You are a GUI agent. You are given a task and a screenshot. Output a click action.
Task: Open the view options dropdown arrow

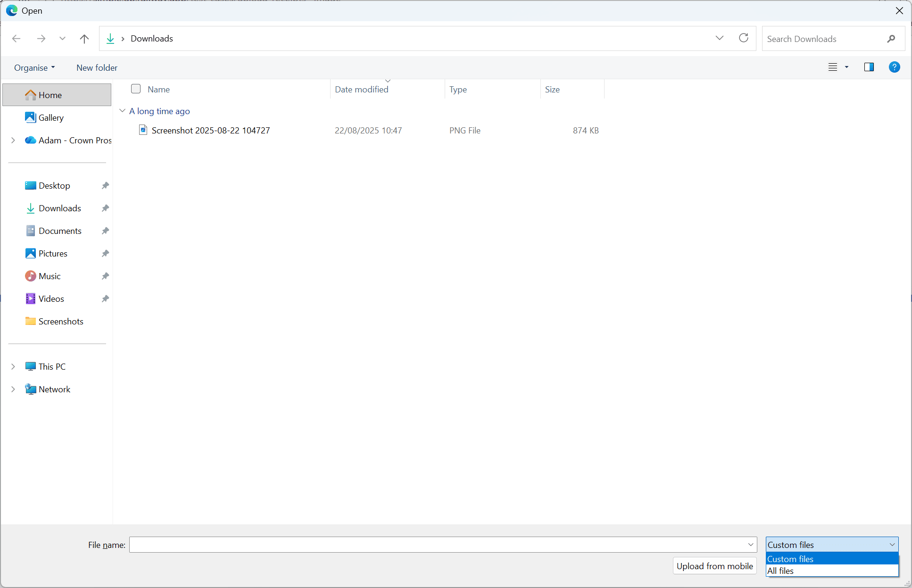(847, 67)
